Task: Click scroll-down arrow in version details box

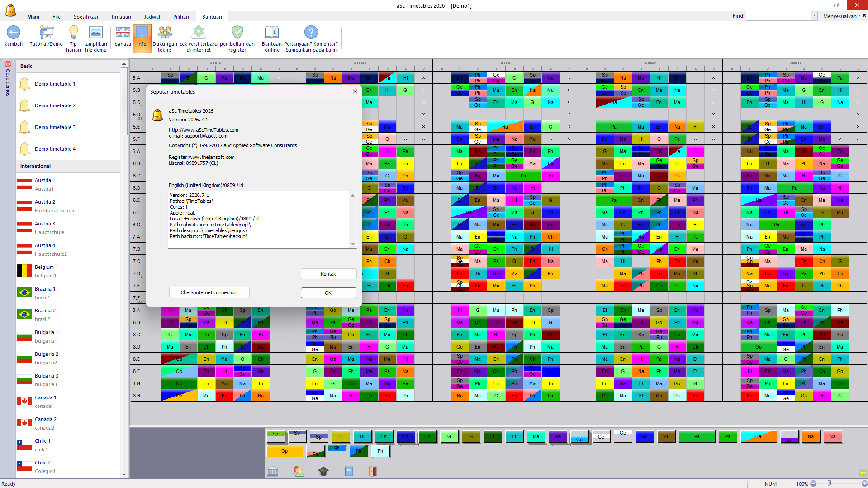Action: click(353, 244)
